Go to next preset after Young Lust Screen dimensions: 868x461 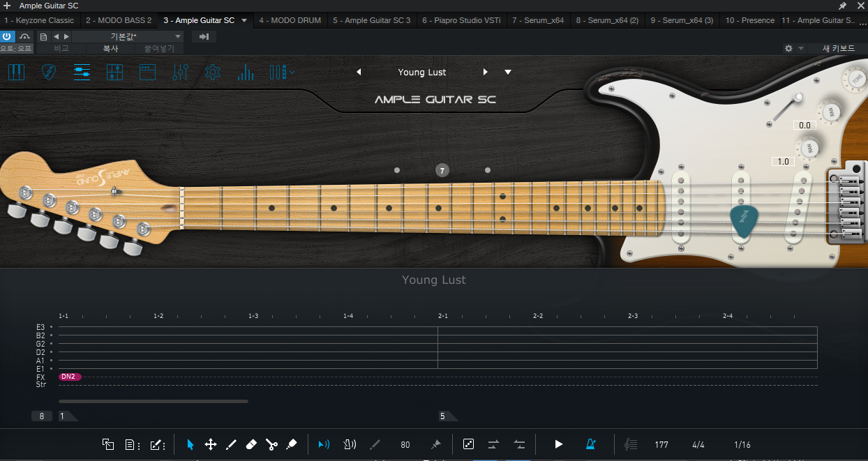coord(486,72)
